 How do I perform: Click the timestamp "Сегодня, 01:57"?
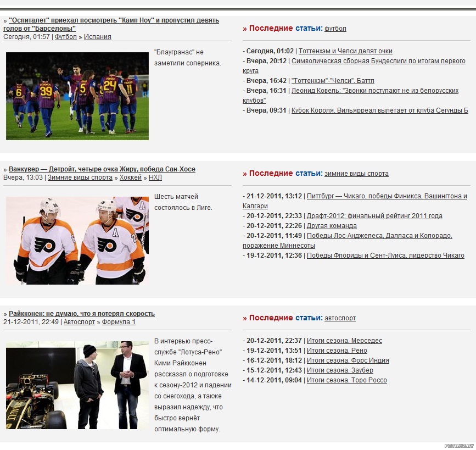(26, 37)
